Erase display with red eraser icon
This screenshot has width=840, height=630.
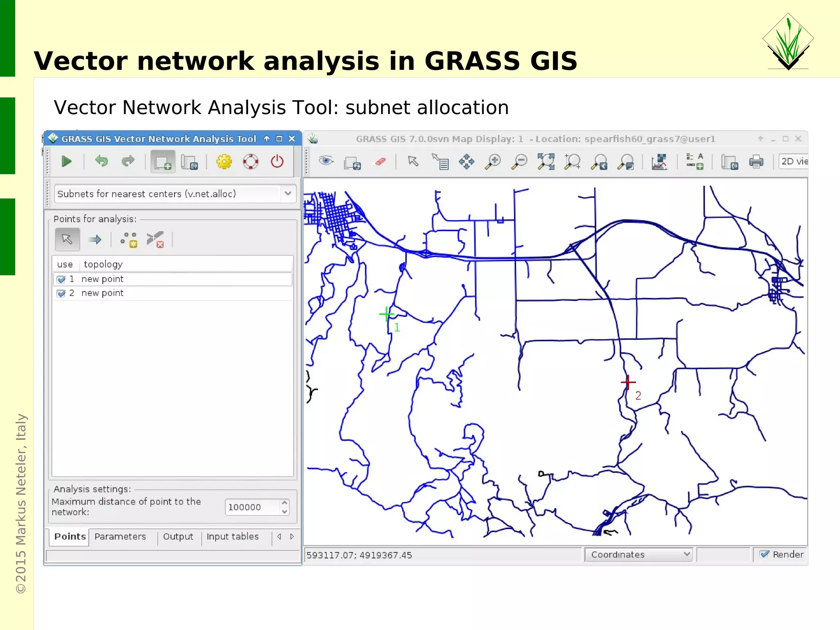380,161
